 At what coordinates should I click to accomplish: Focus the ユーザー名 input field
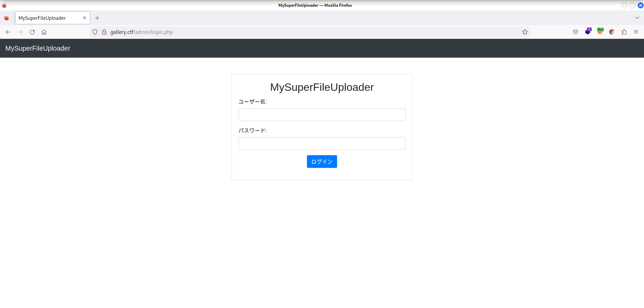click(322, 115)
